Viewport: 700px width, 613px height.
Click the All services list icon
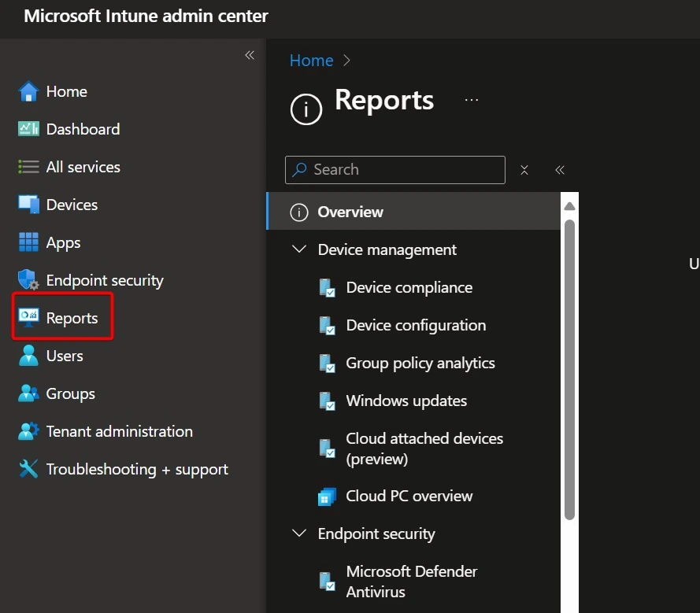click(x=28, y=167)
